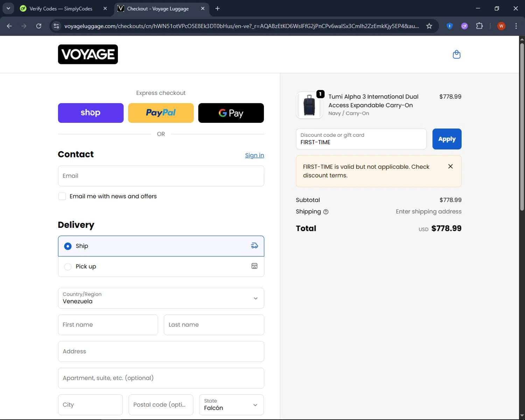Click the Subtotal label
Image resolution: width=525 pixels, height=420 pixels.
point(308,200)
